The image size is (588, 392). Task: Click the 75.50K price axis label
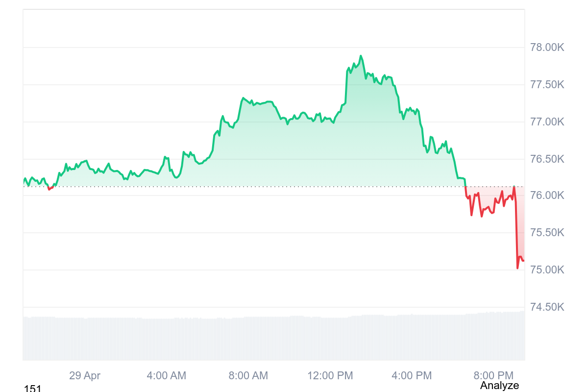pos(547,233)
